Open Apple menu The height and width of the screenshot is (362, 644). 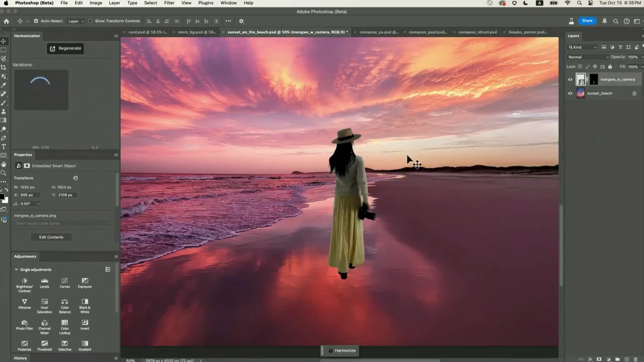[x=6, y=3]
